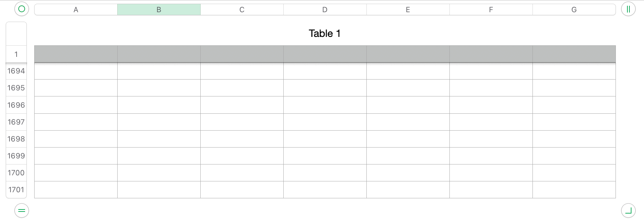
Task: Select row 1 header
Action: coord(16,54)
